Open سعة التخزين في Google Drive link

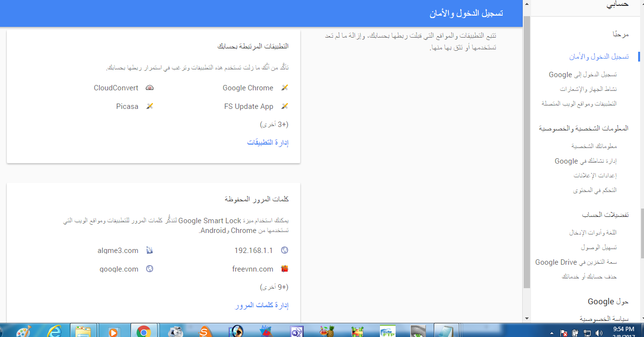click(x=576, y=262)
